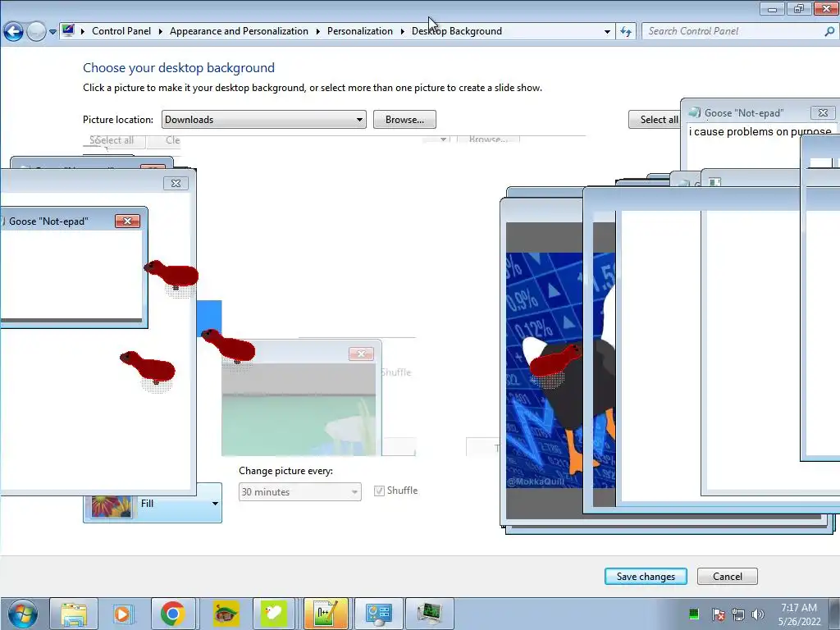Open the Action Center flag icon
The image size is (840, 630).
[719, 614]
